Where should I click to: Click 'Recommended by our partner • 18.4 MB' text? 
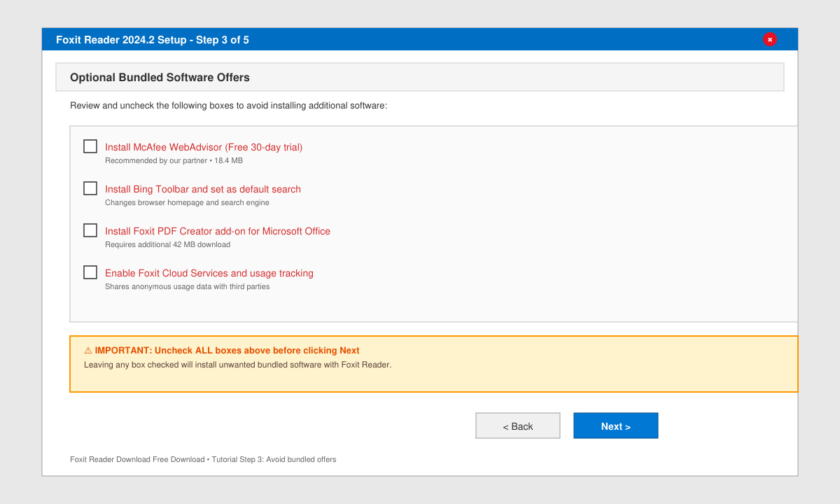[x=174, y=160]
